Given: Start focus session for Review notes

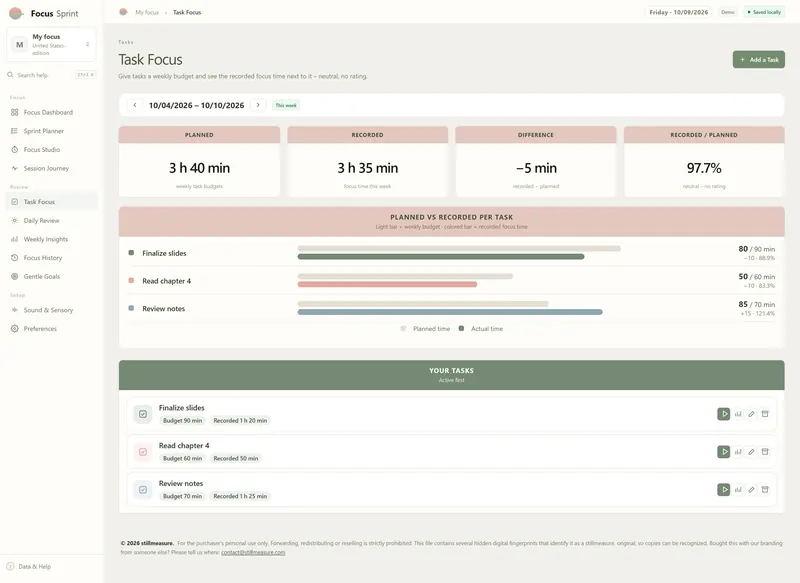Looking at the screenshot, I should pos(723,490).
